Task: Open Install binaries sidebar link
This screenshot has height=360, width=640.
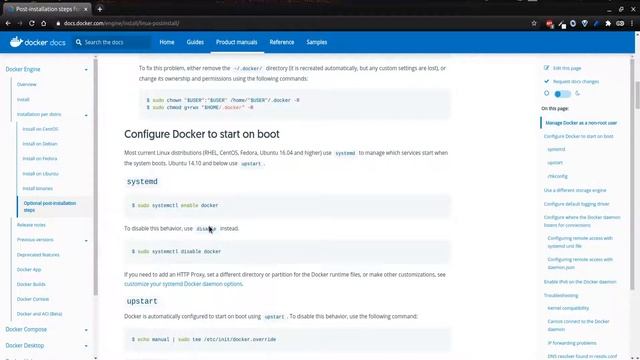Action: click(x=38, y=188)
